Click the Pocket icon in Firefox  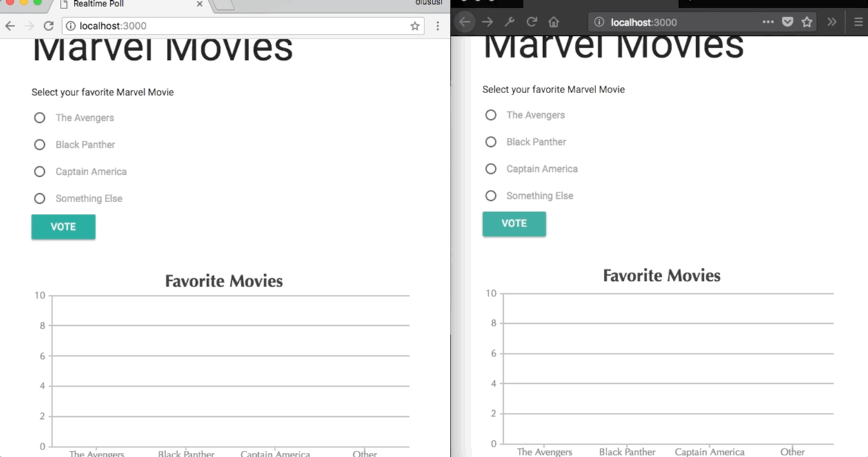click(787, 22)
